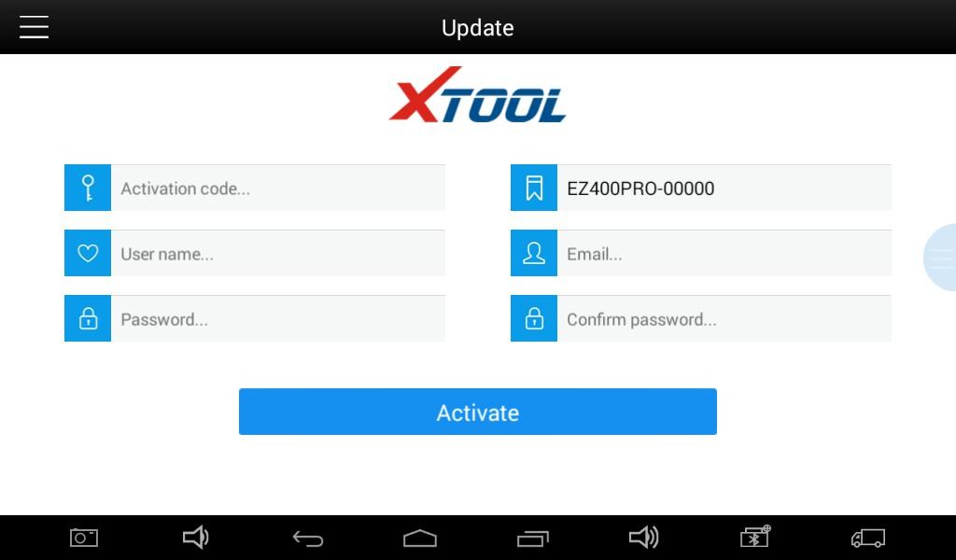Tap the floating circle assistive button
The width and height of the screenshot is (956, 560).
[x=939, y=258]
